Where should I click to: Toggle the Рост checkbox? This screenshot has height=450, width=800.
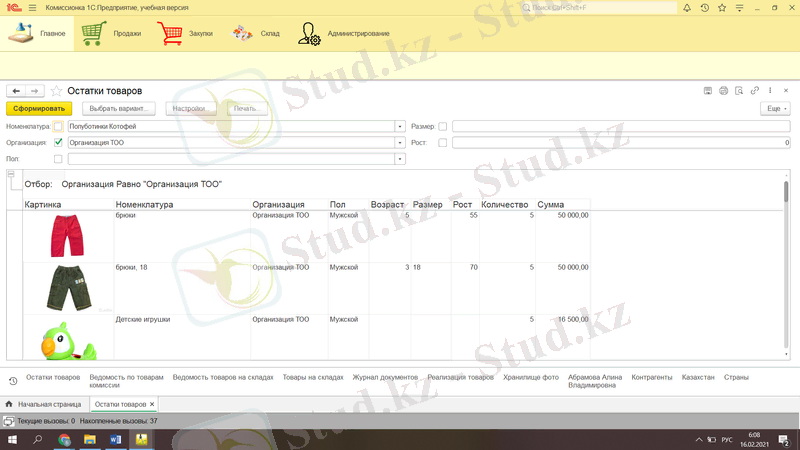click(442, 143)
